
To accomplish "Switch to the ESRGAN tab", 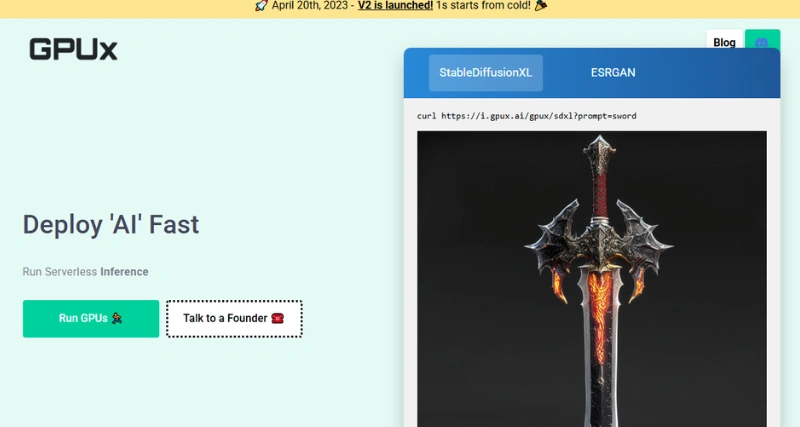I will point(613,73).
